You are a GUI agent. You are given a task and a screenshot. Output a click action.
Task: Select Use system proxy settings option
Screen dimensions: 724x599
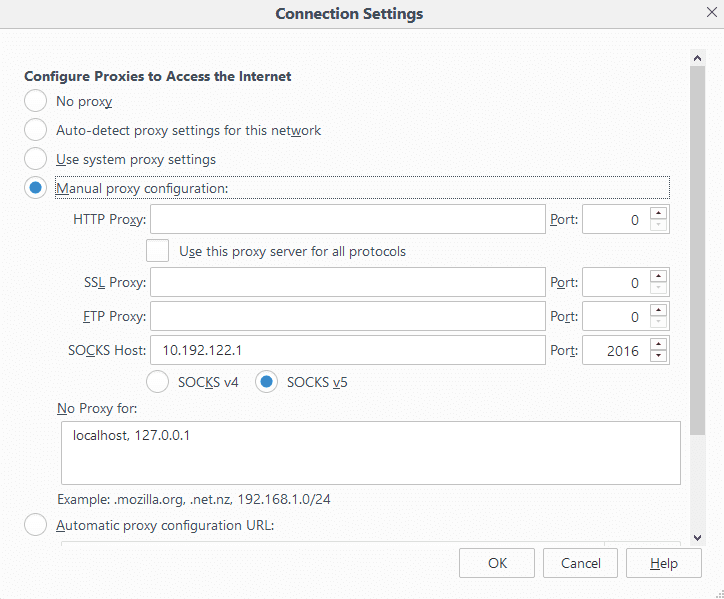[x=36, y=159]
